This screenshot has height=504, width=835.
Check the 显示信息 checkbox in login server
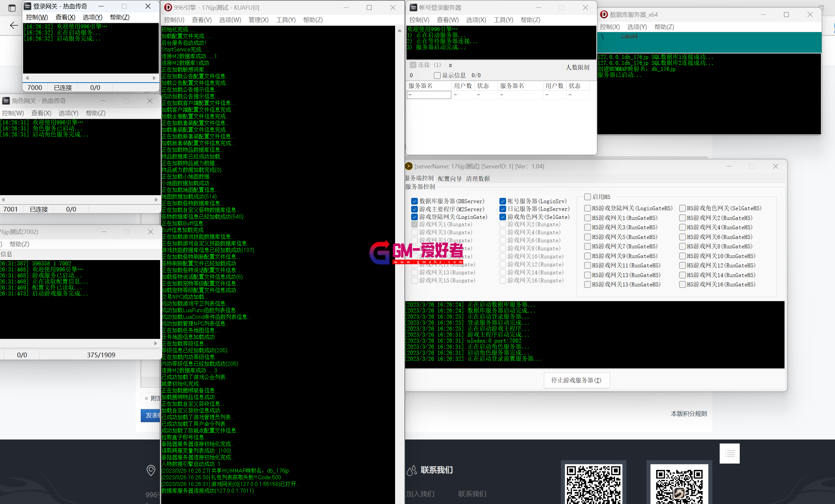437,75
